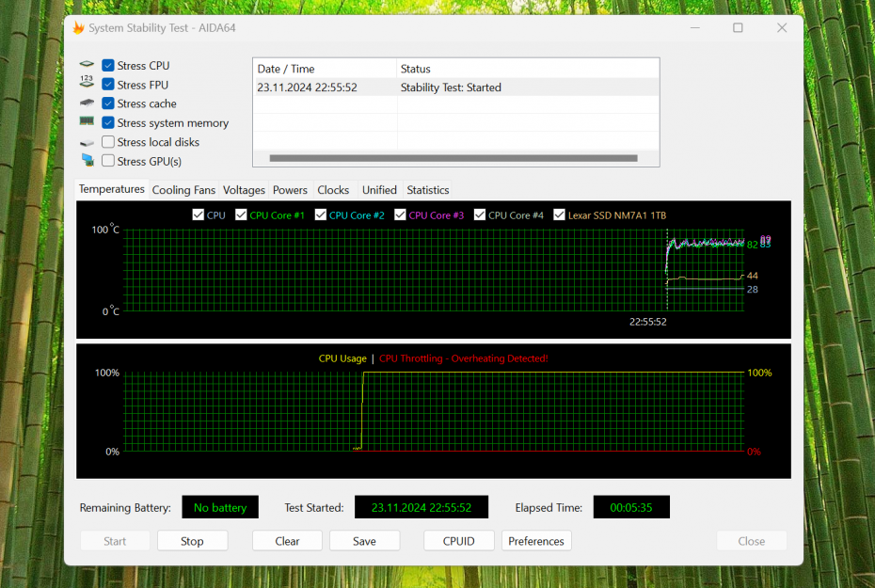
Task: Uncheck the Stress CPU checkbox
Action: tap(108, 66)
